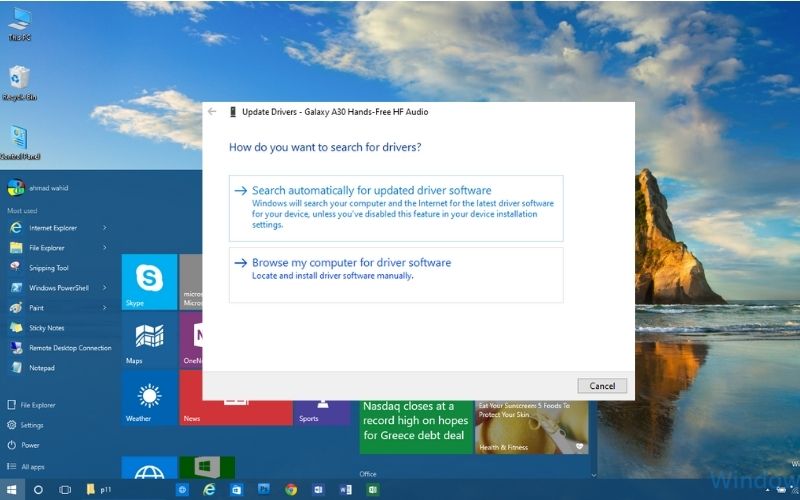Expand Windows PowerShell jump list chevron
The height and width of the screenshot is (500, 800).
105,288
